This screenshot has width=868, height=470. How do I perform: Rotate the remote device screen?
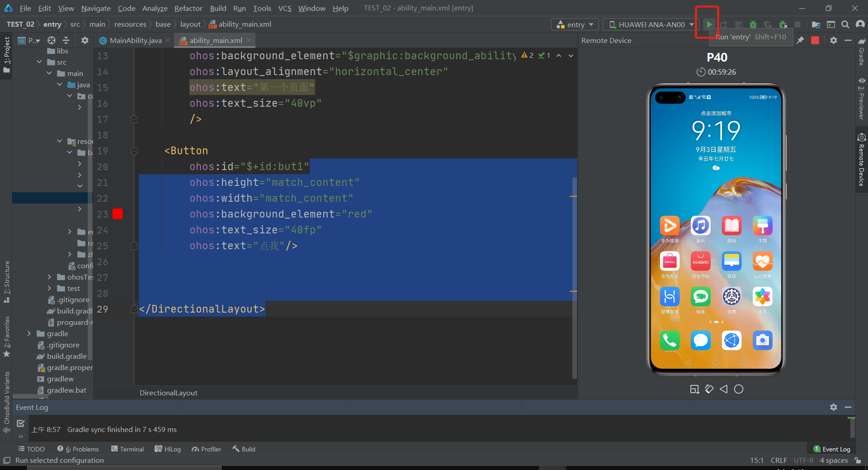709,389
